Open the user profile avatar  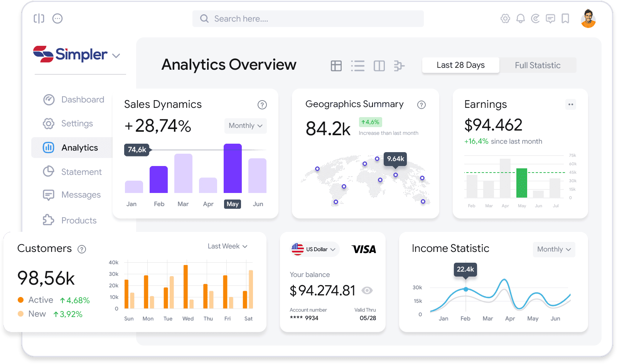pos(588,18)
